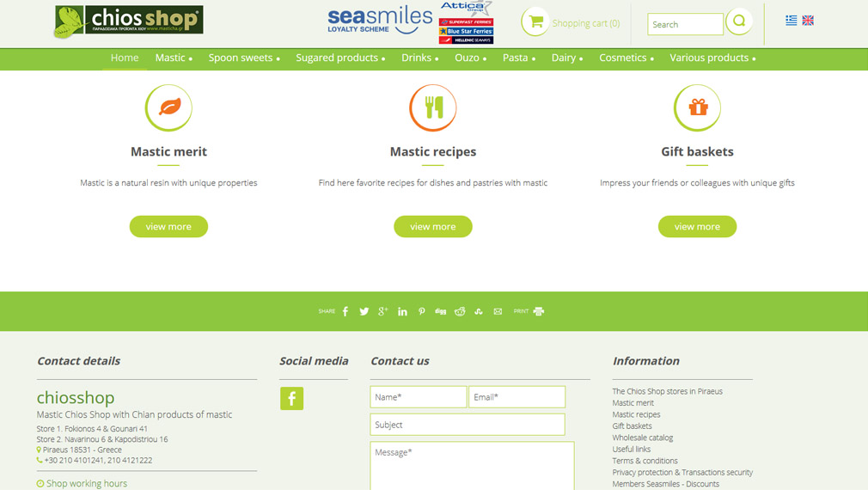Viewport: 868px width, 490px height.
Task: Open the Useful links link
Action: 631,450
